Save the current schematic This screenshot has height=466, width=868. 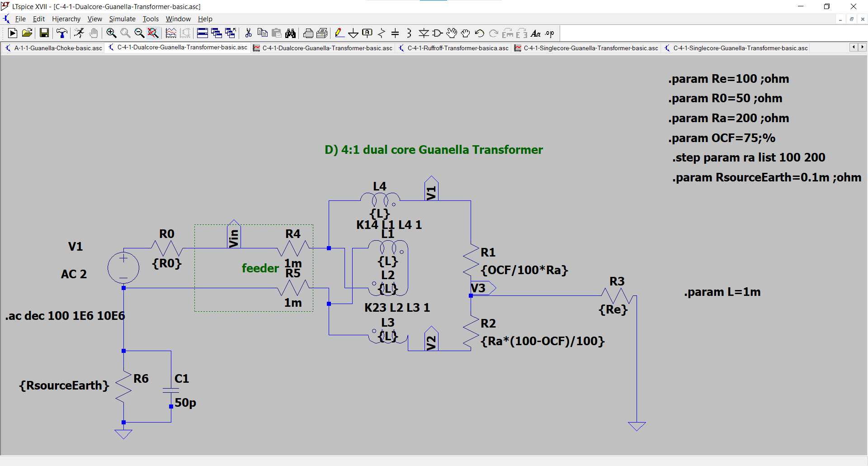point(44,33)
